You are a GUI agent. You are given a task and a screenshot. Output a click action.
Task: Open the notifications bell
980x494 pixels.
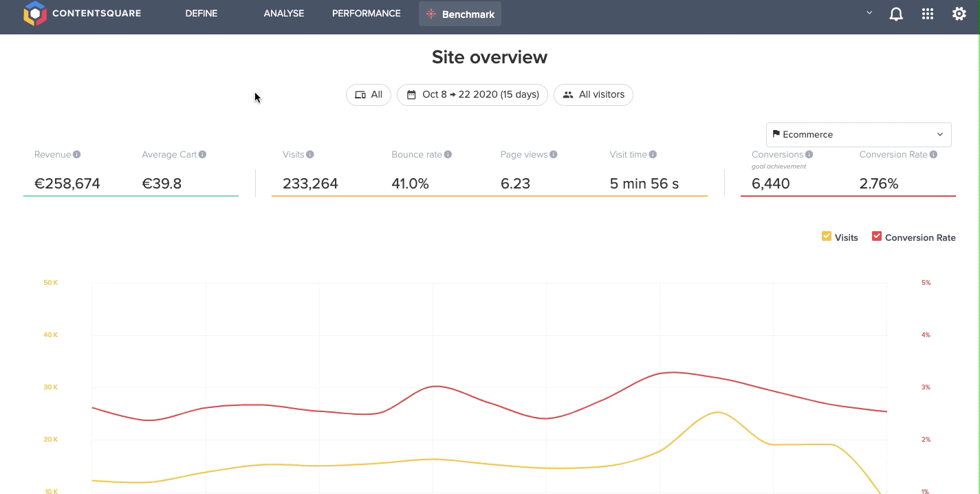click(x=896, y=14)
